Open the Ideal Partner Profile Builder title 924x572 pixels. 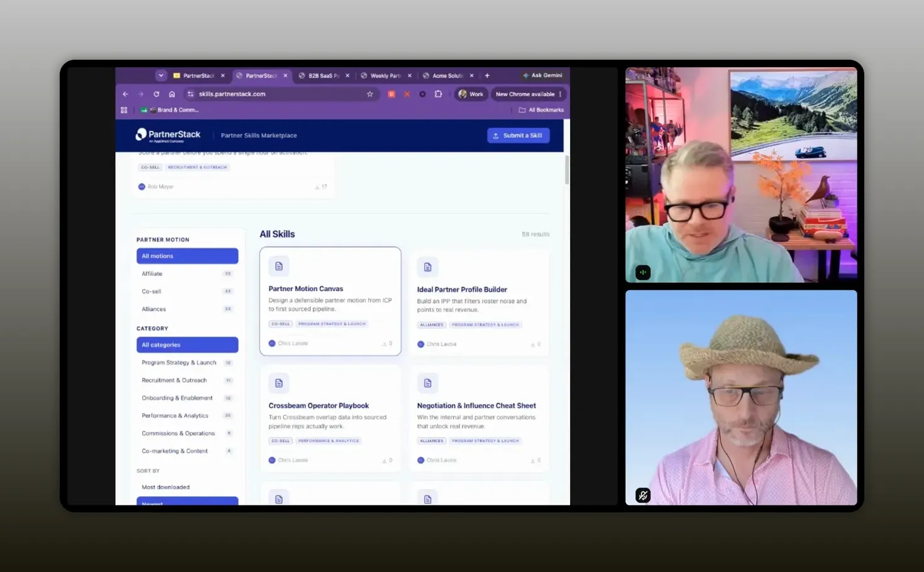pyautogui.click(x=462, y=290)
